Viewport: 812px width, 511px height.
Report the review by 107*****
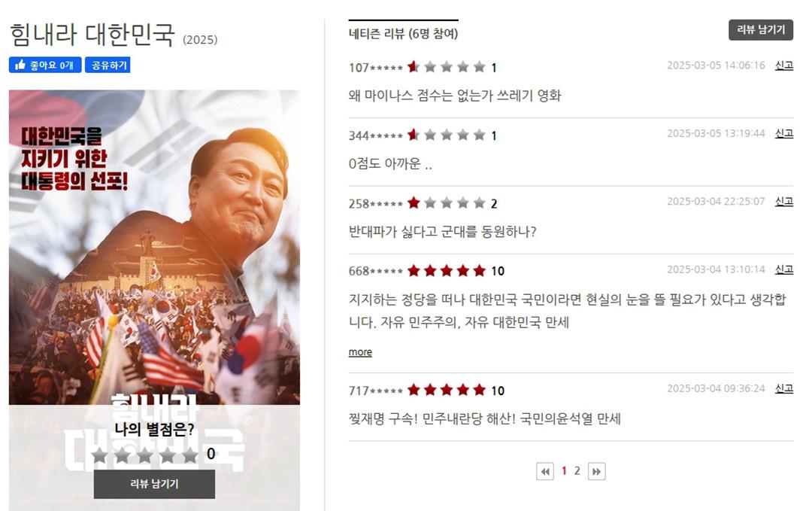click(784, 65)
